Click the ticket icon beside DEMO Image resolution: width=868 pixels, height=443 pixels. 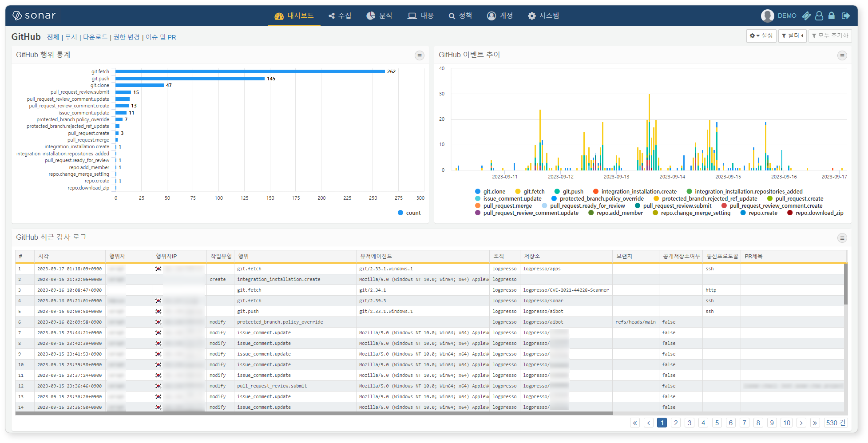point(807,16)
